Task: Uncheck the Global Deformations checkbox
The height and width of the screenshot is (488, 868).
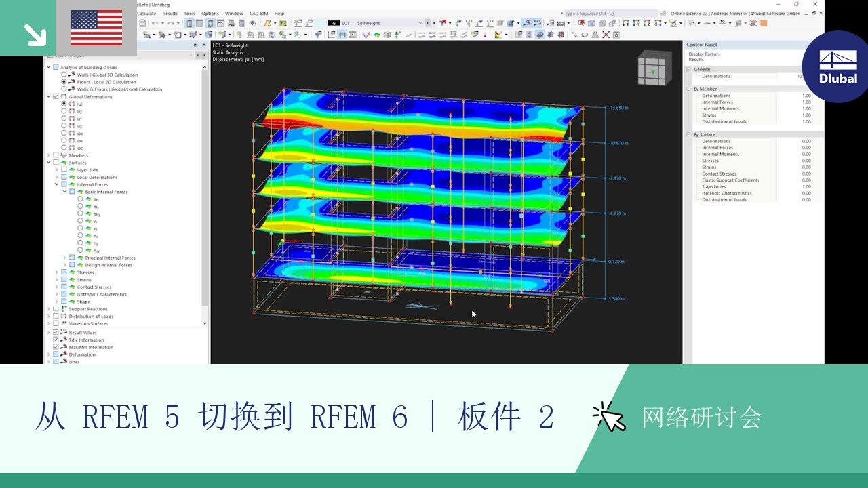Action: click(56, 97)
